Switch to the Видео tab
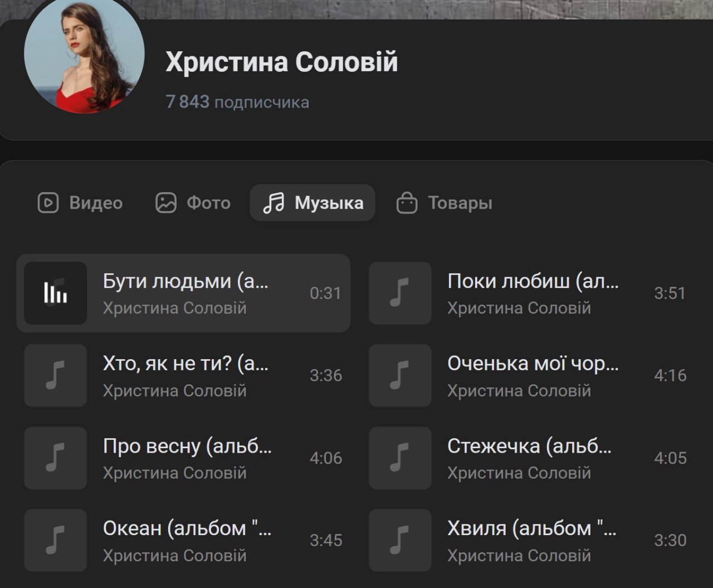The height and width of the screenshot is (588, 713). [80, 203]
